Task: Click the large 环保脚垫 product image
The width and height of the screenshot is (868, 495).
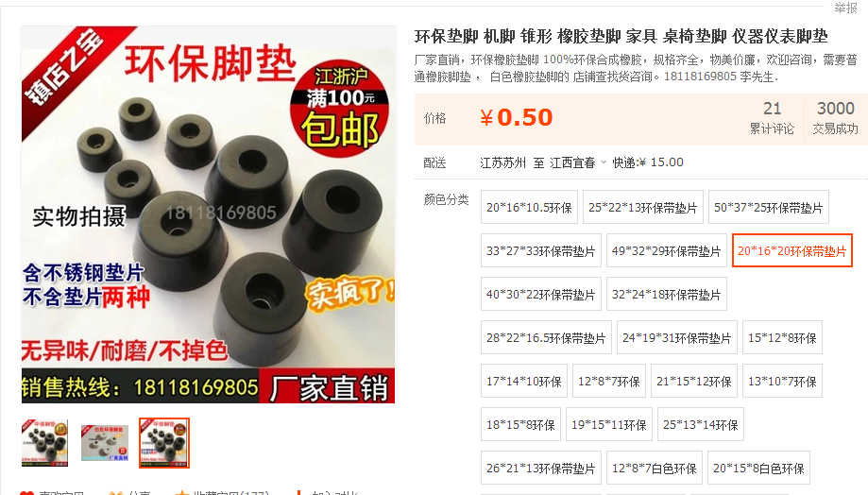Action: [x=208, y=214]
